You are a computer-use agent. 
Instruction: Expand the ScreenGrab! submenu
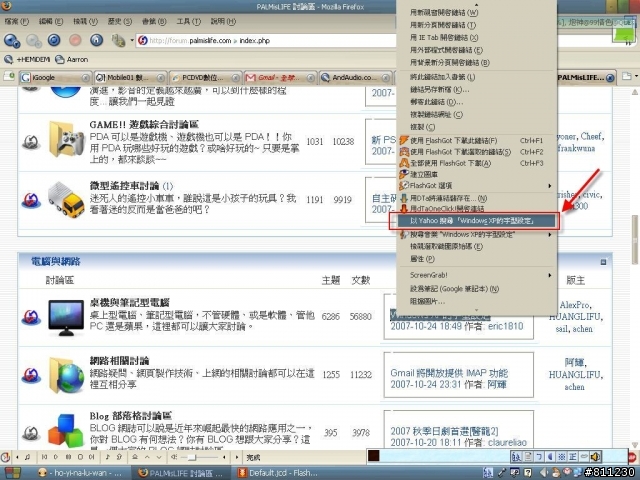476,276
